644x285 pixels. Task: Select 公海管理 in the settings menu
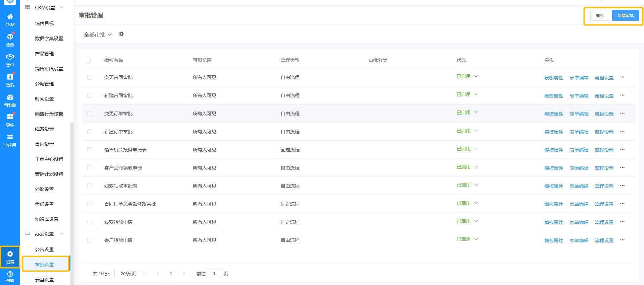[x=44, y=84]
